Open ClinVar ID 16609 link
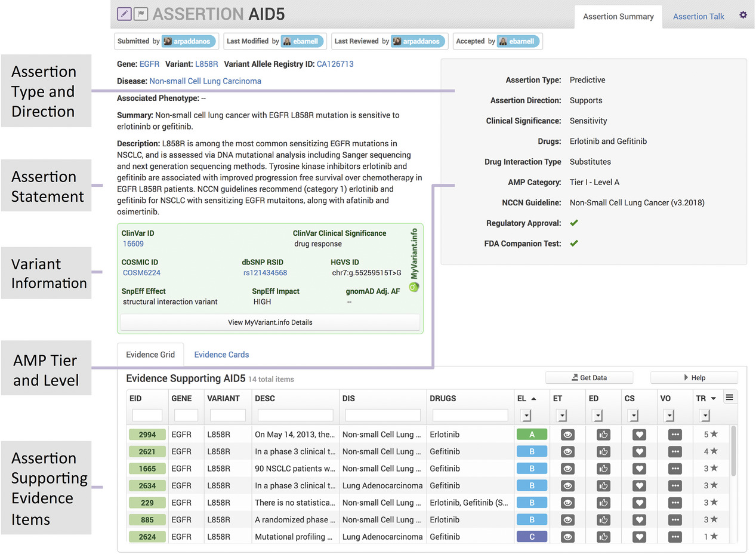Viewport: 756px width, 554px height. pos(133,244)
